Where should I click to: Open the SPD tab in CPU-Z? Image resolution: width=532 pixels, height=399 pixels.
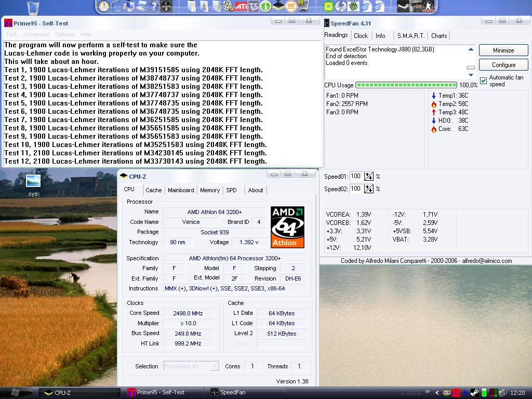pos(231,190)
